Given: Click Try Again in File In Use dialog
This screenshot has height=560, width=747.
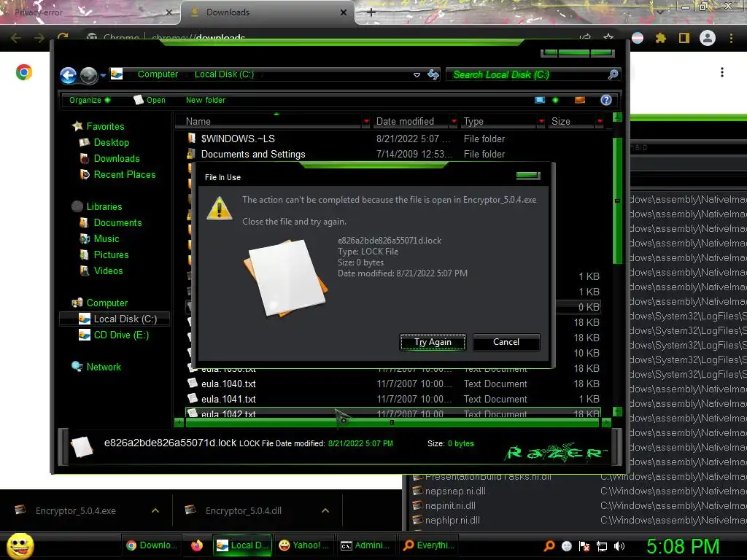Looking at the screenshot, I should click(x=433, y=343).
